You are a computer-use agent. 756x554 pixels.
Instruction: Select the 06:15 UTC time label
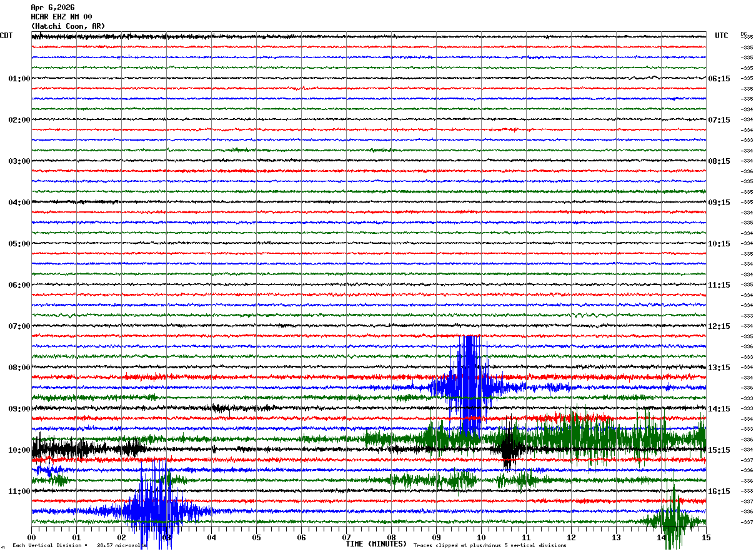click(719, 79)
